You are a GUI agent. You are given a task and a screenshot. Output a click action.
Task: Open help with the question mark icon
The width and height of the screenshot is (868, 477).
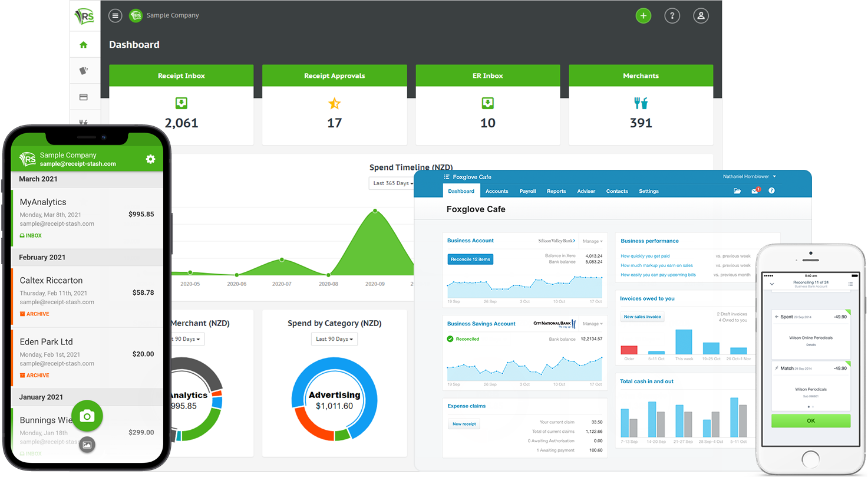pos(672,15)
